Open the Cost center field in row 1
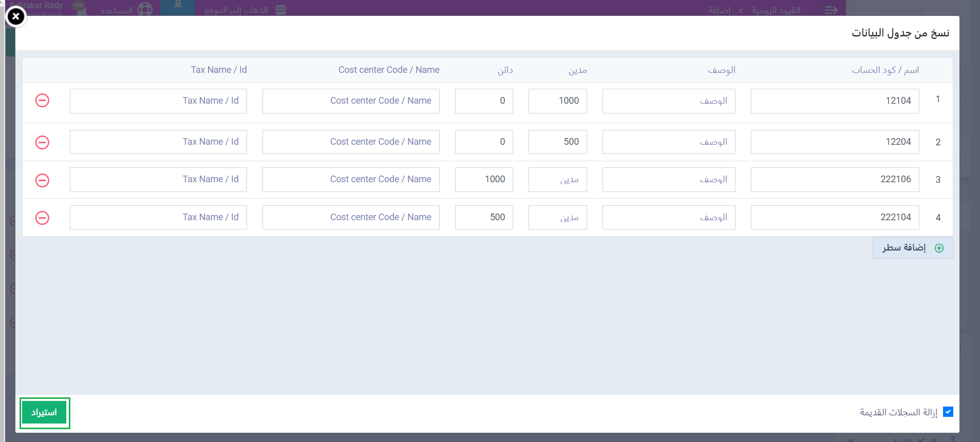980x442 pixels. [x=351, y=101]
